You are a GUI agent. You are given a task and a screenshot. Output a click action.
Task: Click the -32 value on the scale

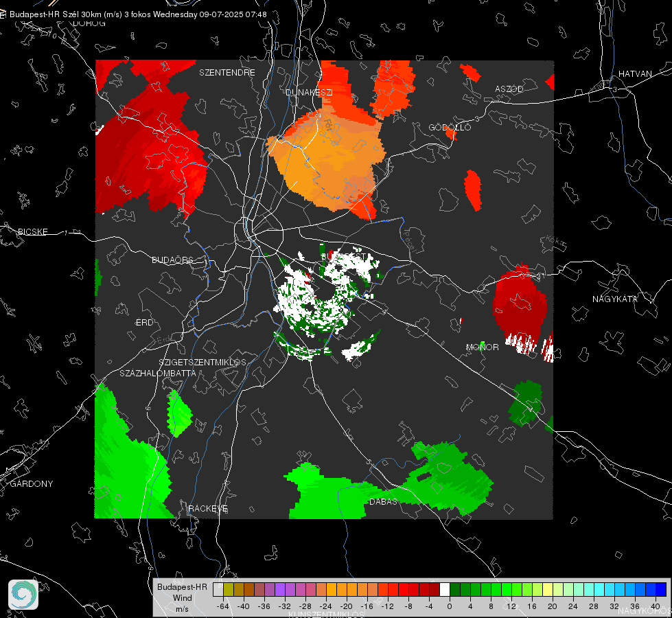coord(285,606)
